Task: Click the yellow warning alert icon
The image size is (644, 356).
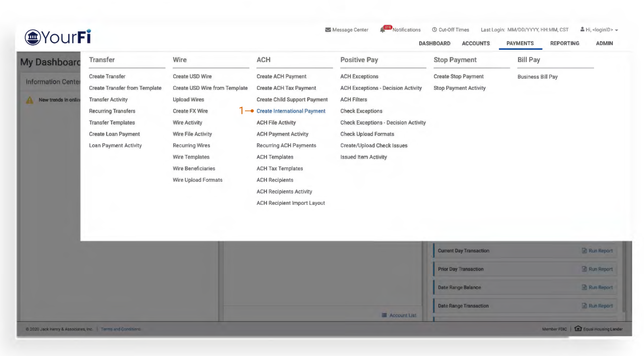Action: (x=30, y=100)
